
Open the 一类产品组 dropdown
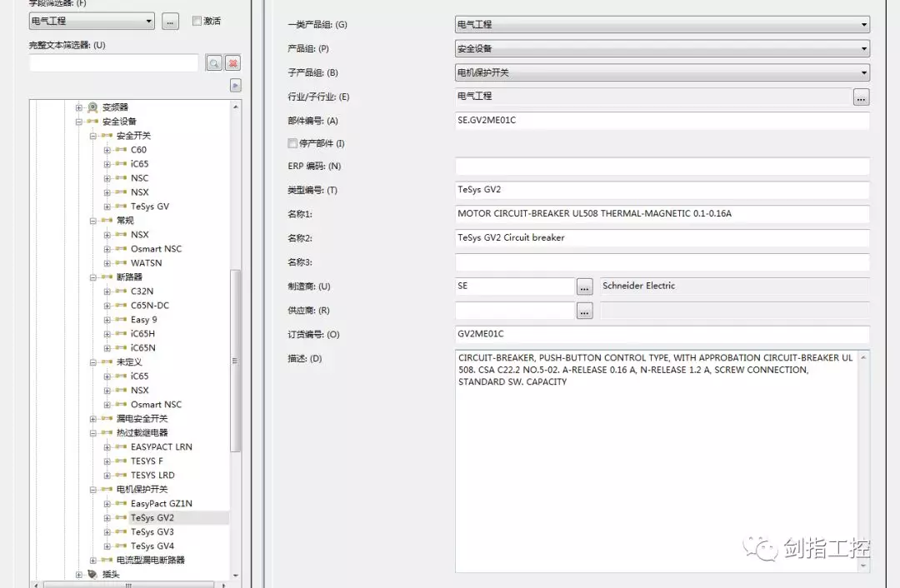pyautogui.click(x=662, y=25)
